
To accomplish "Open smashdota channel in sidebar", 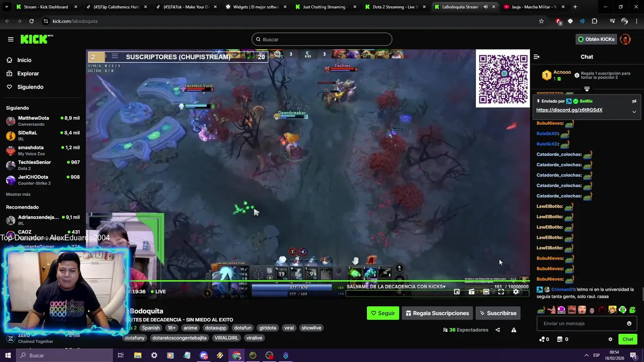I will coord(43,150).
